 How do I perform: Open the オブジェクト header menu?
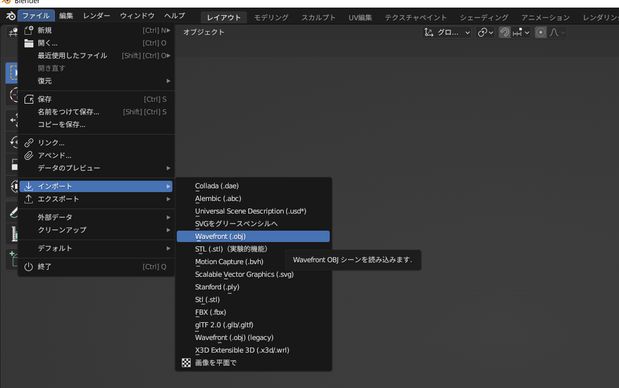coord(203,32)
